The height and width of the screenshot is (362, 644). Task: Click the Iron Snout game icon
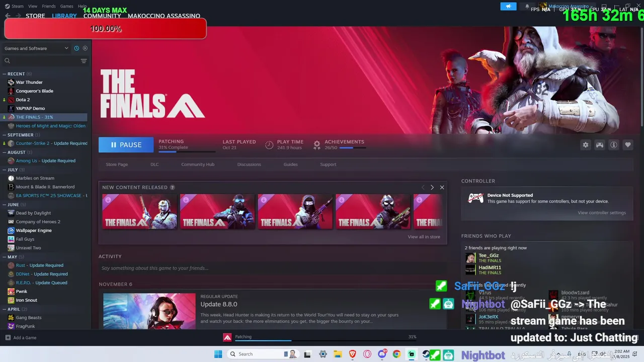pos(11,300)
